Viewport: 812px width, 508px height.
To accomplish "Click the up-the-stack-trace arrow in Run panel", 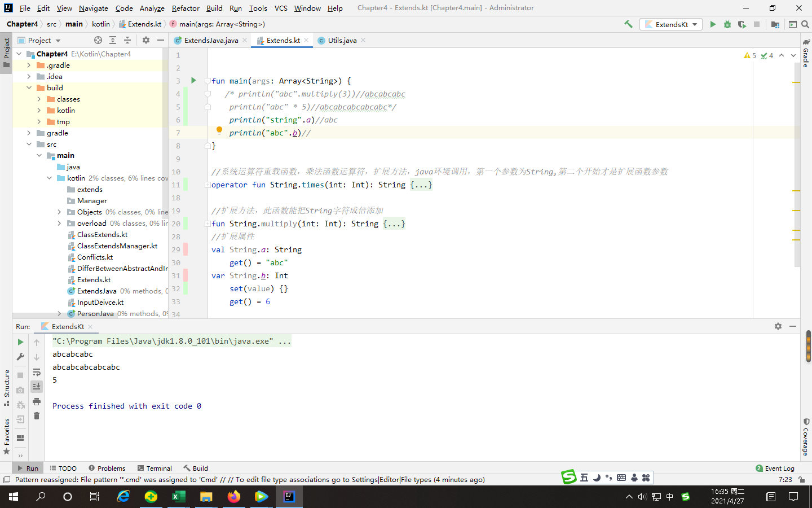I will coord(37,342).
